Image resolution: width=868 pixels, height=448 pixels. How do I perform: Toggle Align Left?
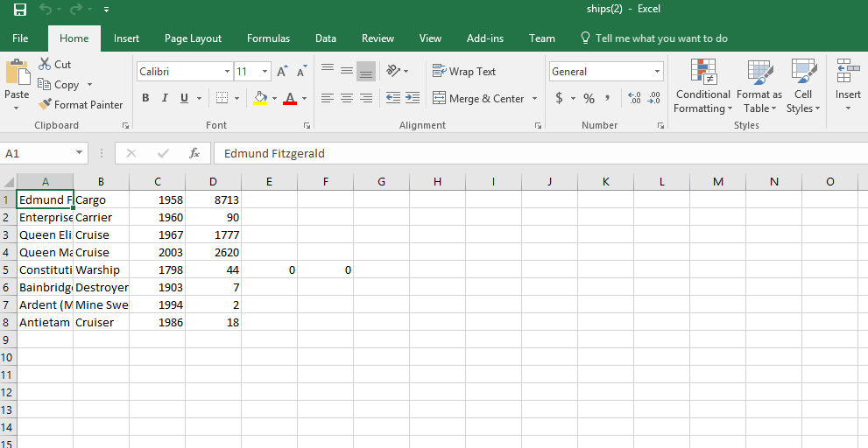(328, 98)
